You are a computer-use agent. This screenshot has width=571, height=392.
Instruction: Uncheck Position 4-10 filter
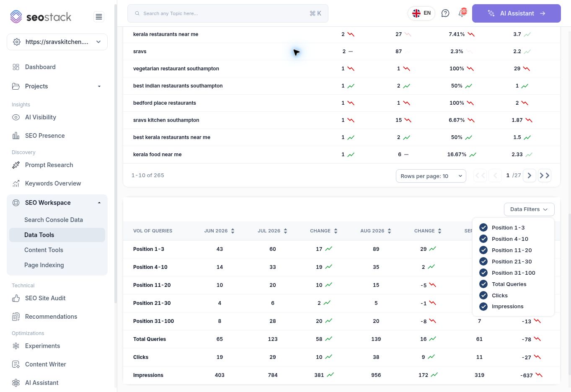483,239
